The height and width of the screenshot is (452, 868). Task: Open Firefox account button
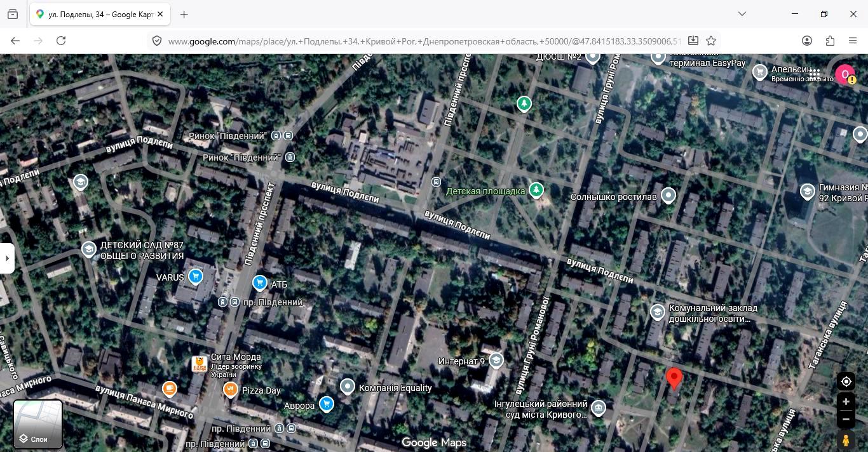807,41
